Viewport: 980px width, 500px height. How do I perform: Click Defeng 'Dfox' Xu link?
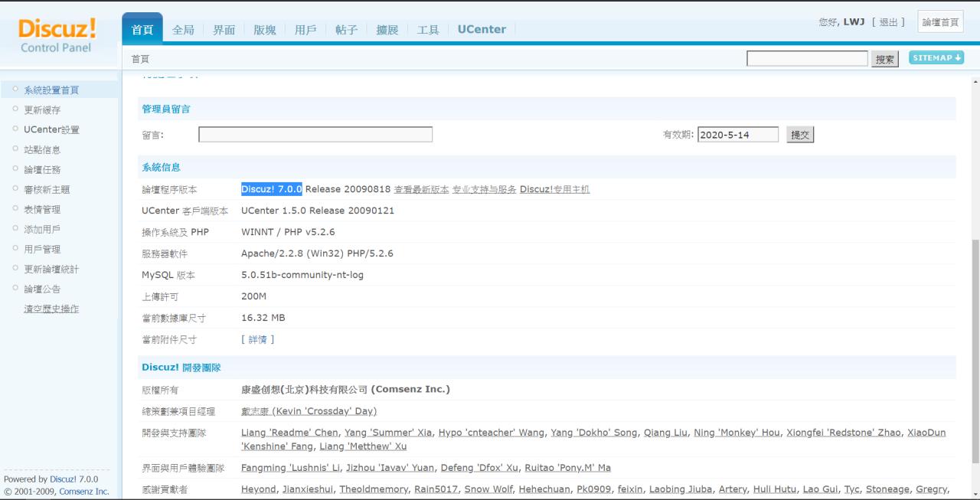click(479, 468)
